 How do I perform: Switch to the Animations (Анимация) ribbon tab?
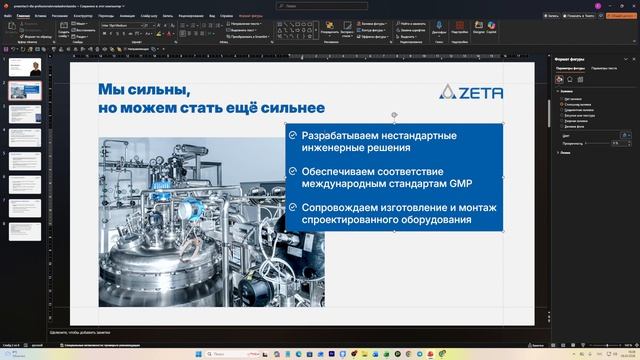(x=127, y=16)
